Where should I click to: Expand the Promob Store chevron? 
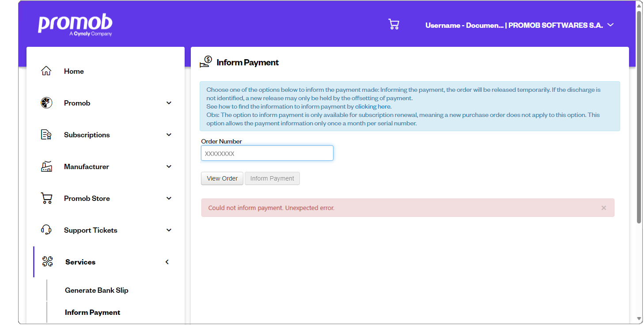coord(169,198)
